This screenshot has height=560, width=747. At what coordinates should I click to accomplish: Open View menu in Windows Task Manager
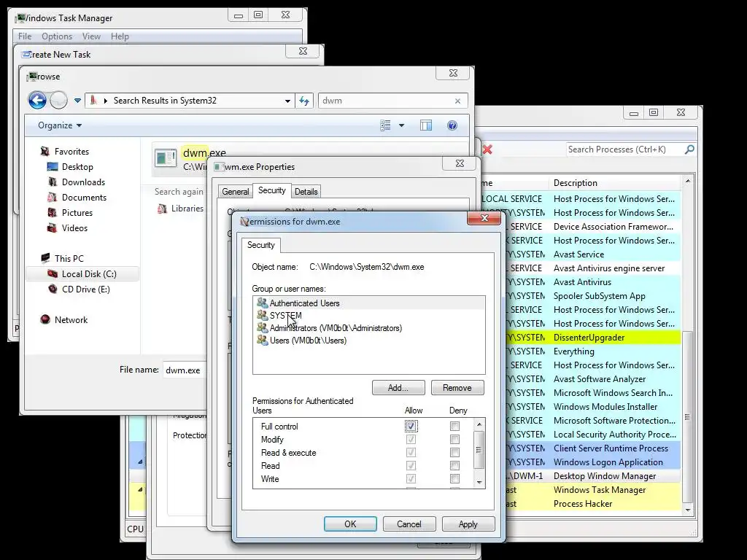coord(91,36)
